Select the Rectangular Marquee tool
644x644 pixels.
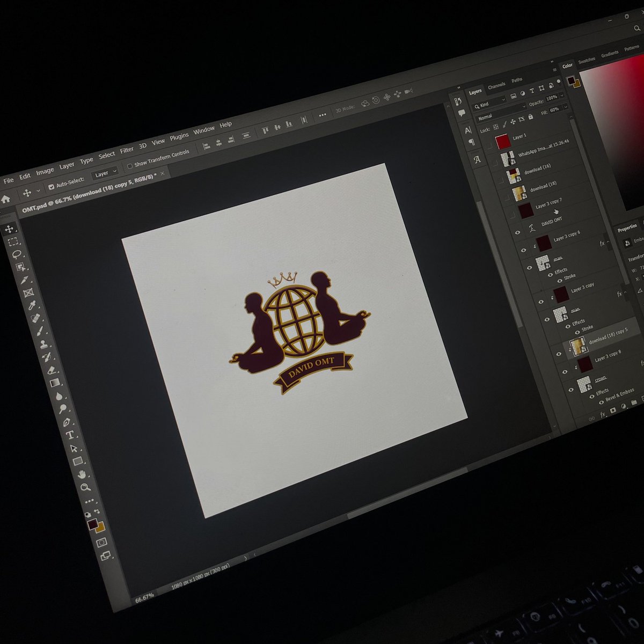[x=13, y=242]
